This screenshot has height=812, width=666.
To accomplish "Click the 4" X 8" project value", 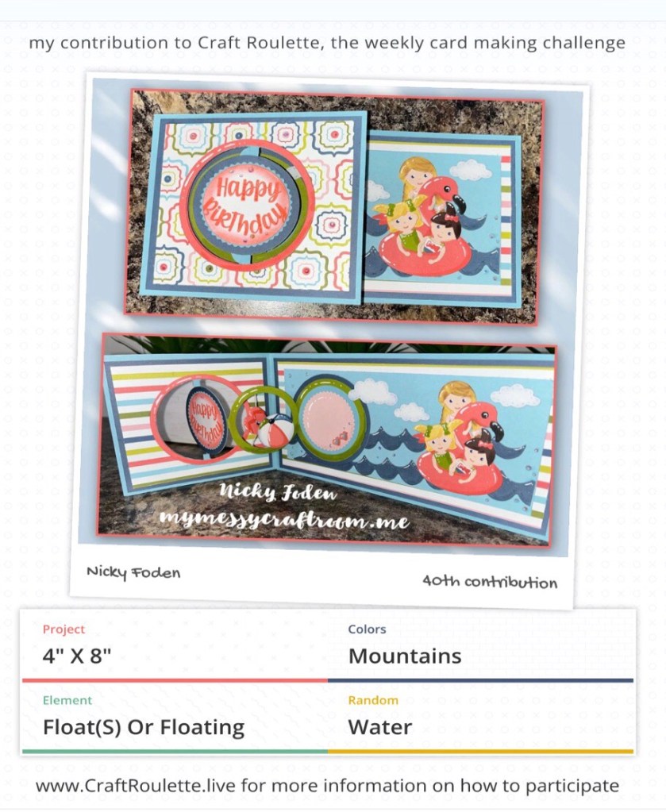I will point(77,656).
